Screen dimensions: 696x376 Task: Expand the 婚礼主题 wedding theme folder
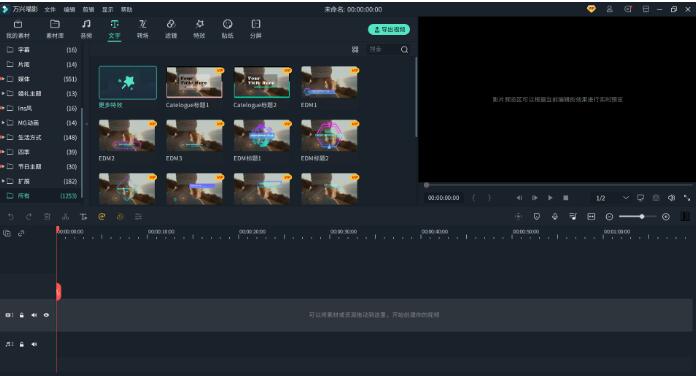[3, 93]
